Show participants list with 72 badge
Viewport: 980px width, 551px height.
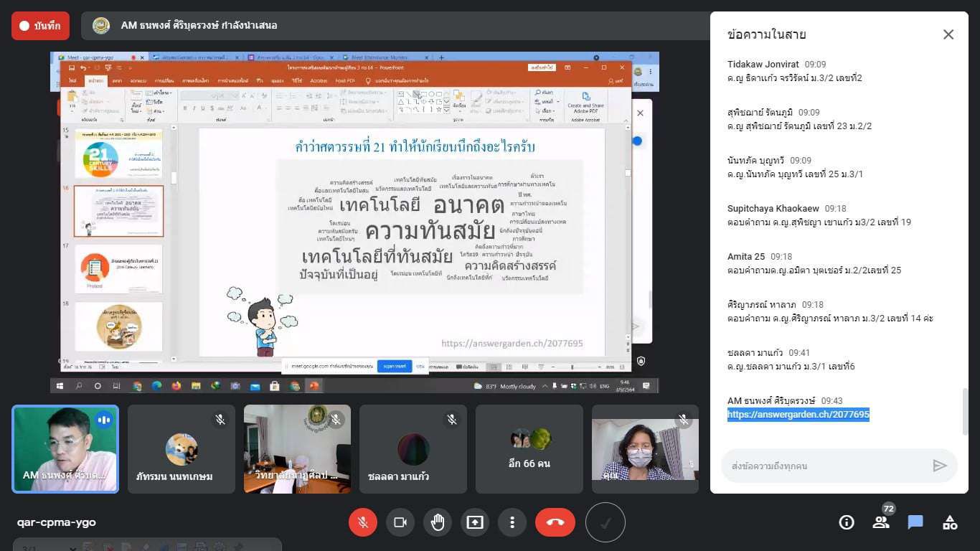click(881, 522)
